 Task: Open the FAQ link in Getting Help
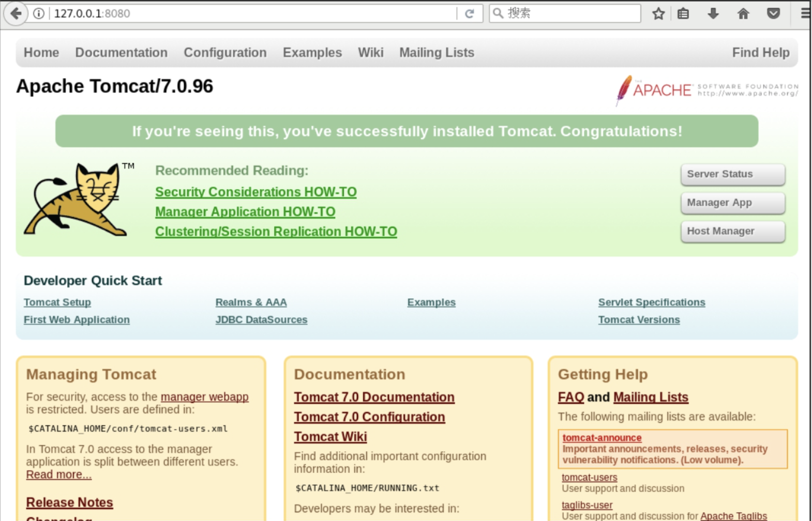point(571,397)
